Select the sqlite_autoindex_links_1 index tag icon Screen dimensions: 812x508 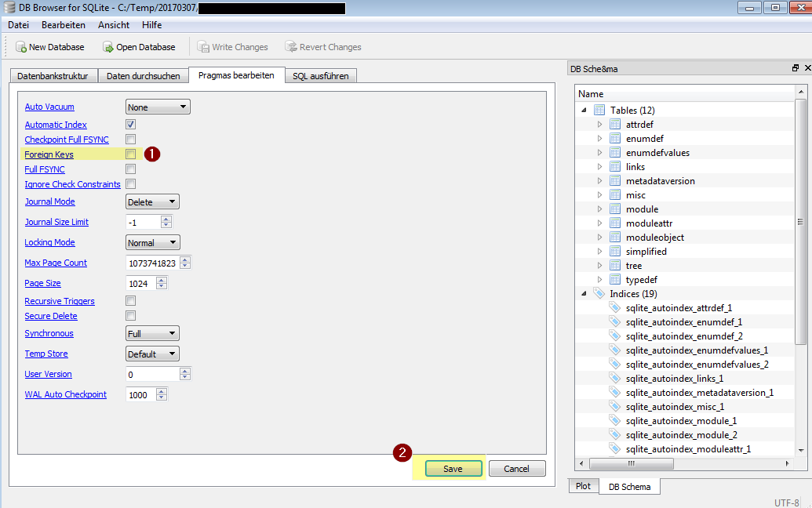(x=616, y=379)
